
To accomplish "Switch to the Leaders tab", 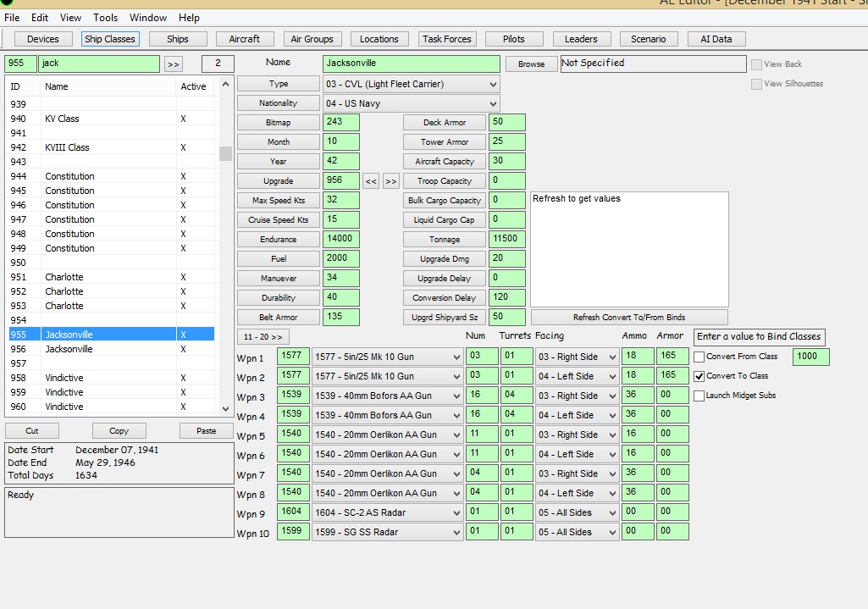I will [x=581, y=39].
